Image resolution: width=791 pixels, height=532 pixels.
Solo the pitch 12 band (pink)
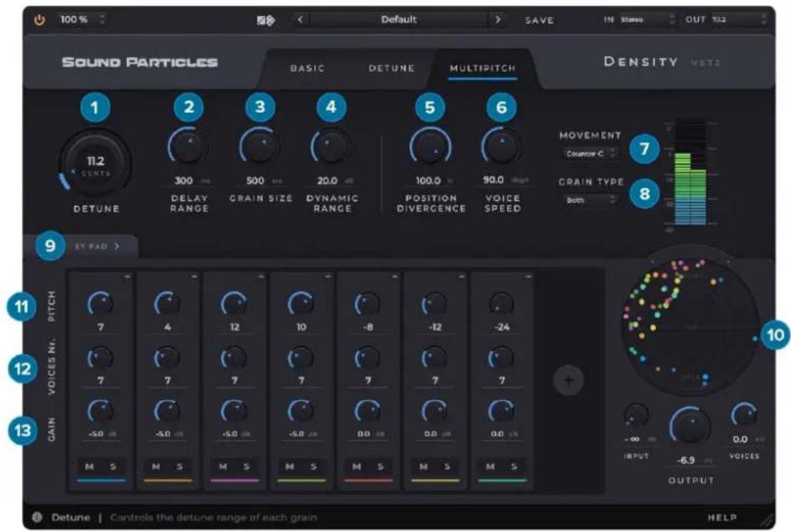click(247, 467)
